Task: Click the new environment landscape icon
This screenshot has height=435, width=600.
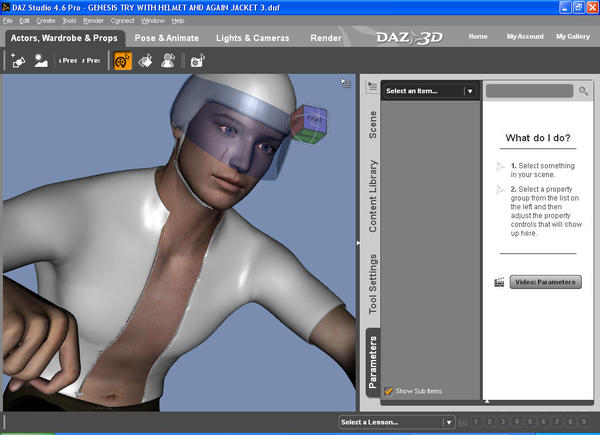Action: pos(41,60)
